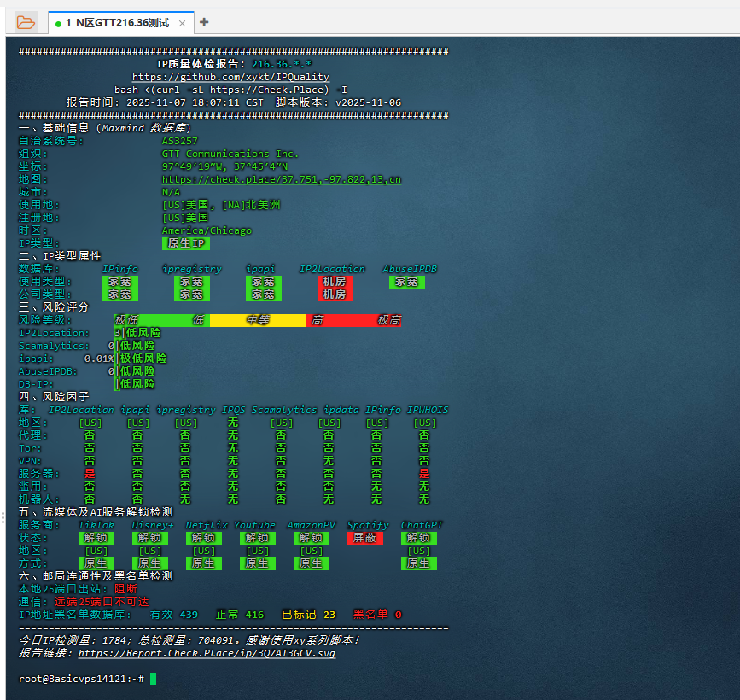The width and height of the screenshot is (740, 700).
Task: Click the green terminal cursor at prompt
Action: coord(153,679)
